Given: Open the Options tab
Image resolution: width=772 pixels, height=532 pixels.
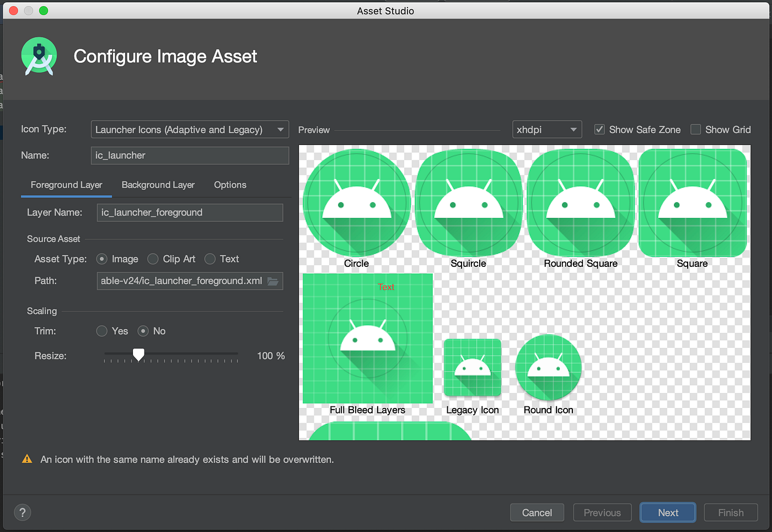Looking at the screenshot, I should (x=230, y=185).
